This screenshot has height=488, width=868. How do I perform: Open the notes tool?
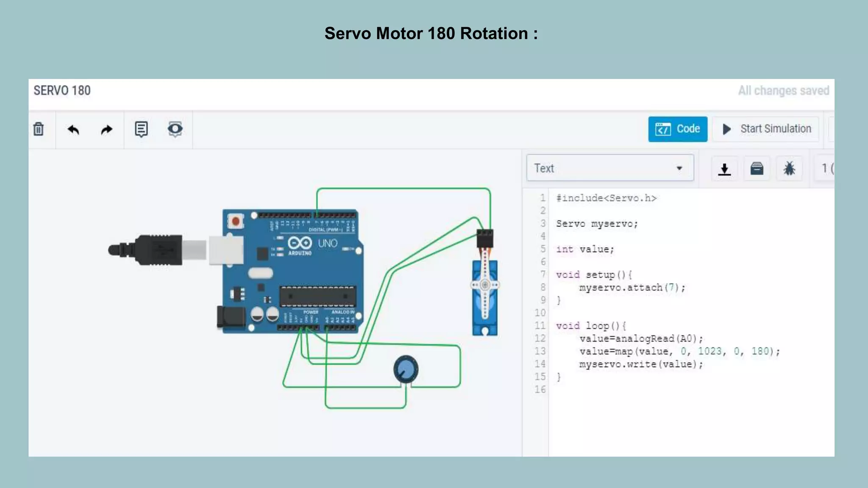click(x=141, y=129)
